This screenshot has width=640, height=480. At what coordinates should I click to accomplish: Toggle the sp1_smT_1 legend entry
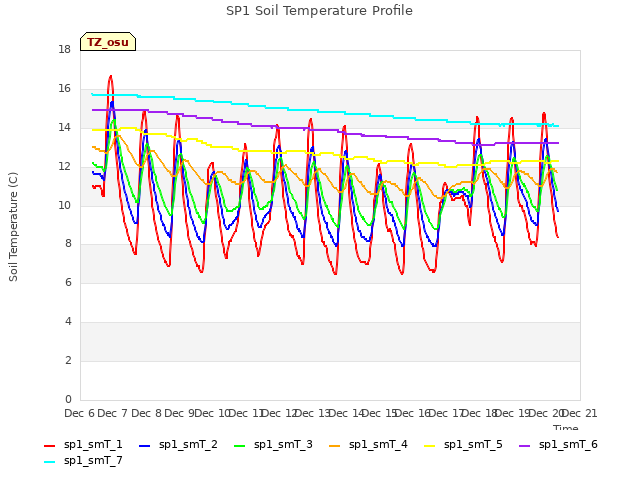point(83,444)
